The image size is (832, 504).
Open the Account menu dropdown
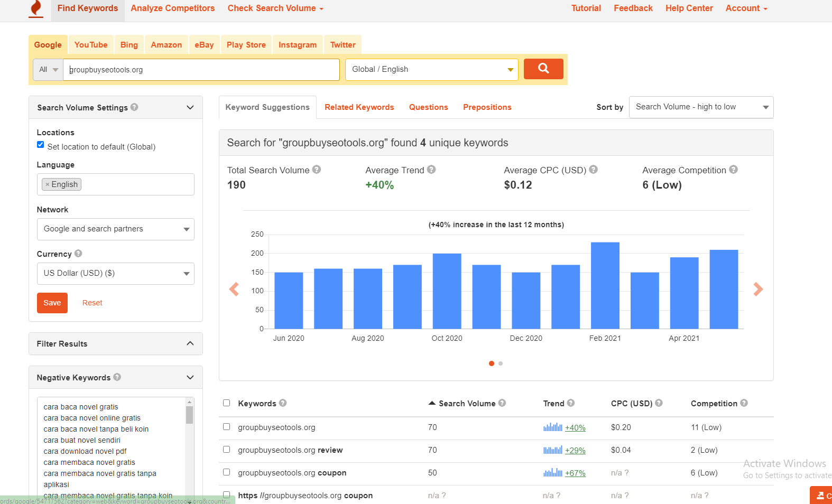pyautogui.click(x=746, y=8)
